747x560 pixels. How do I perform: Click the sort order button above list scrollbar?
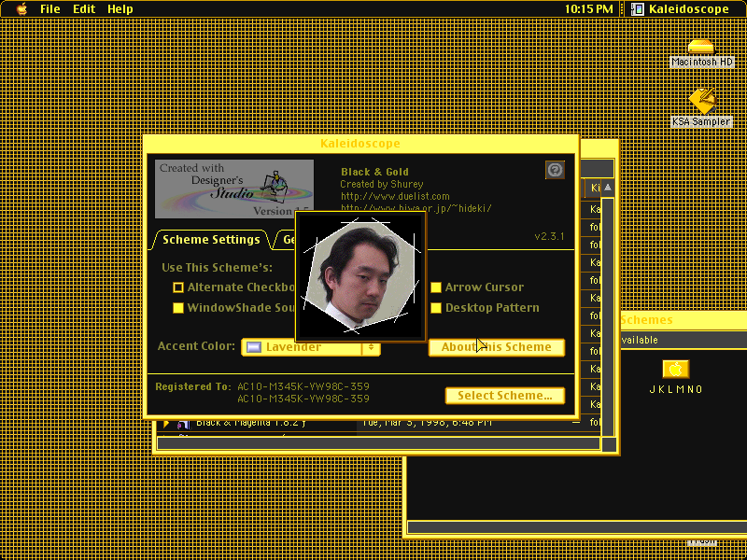tap(608, 188)
